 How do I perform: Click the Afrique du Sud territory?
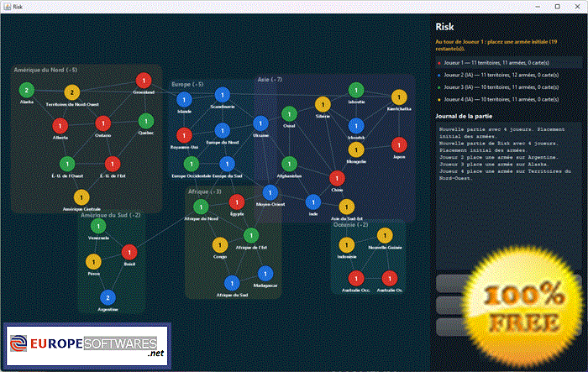(232, 284)
